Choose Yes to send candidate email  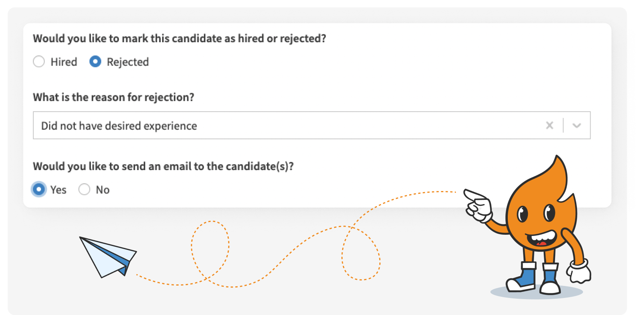[39, 189]
